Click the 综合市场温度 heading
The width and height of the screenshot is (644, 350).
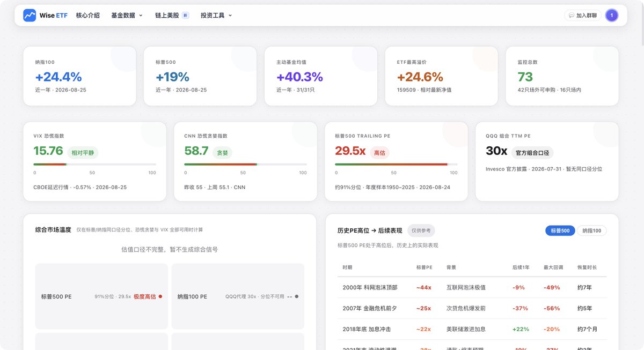[53, 229]
